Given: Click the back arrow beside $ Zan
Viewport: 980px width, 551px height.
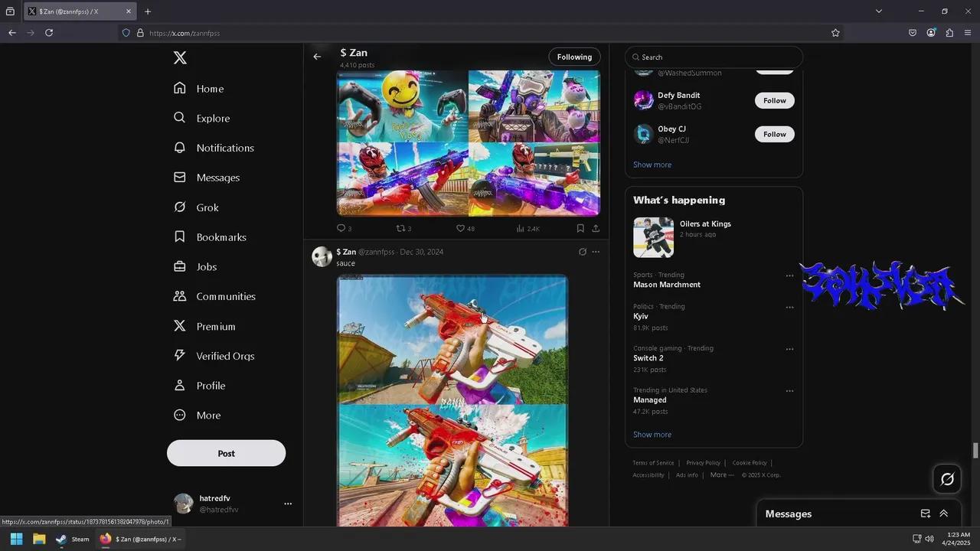Looking at the screenshot, I should pyautogui.click(x=317, y=57).
